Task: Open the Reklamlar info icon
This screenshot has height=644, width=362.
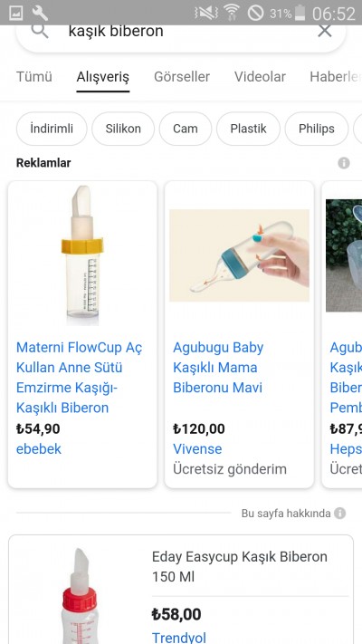Action: pos(344,163)
